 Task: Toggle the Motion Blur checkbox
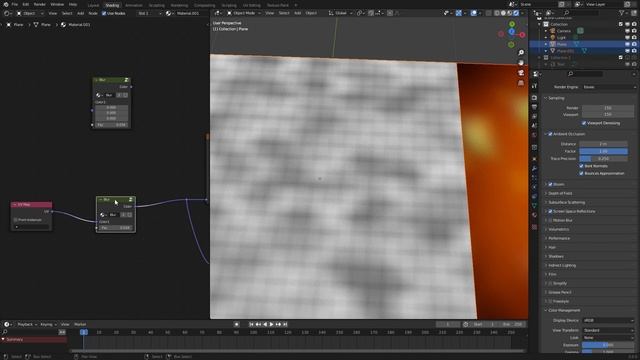(550, 220)
